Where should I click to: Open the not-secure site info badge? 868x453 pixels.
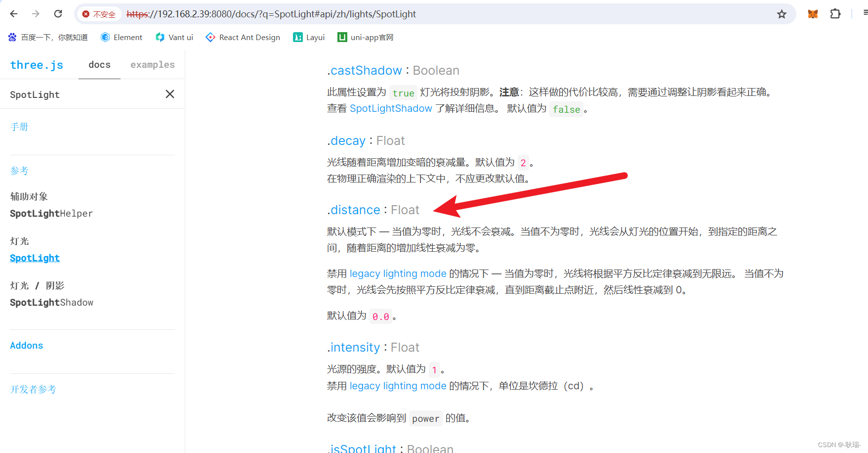pos(99,14)
